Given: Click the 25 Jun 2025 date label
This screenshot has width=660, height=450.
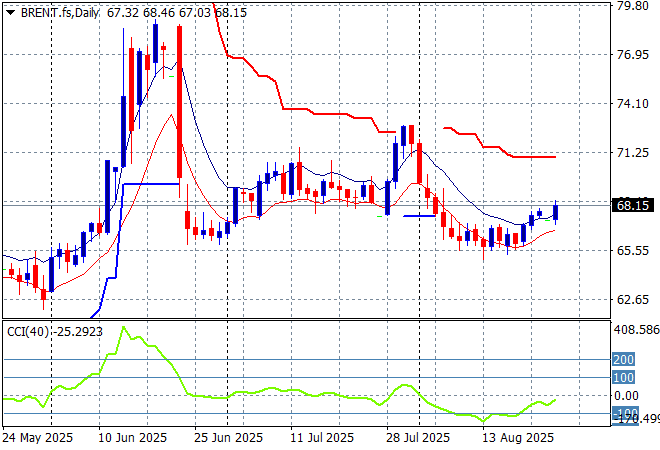Looking at the screenshot, I should pyautogui.click(x=230, y=438).
